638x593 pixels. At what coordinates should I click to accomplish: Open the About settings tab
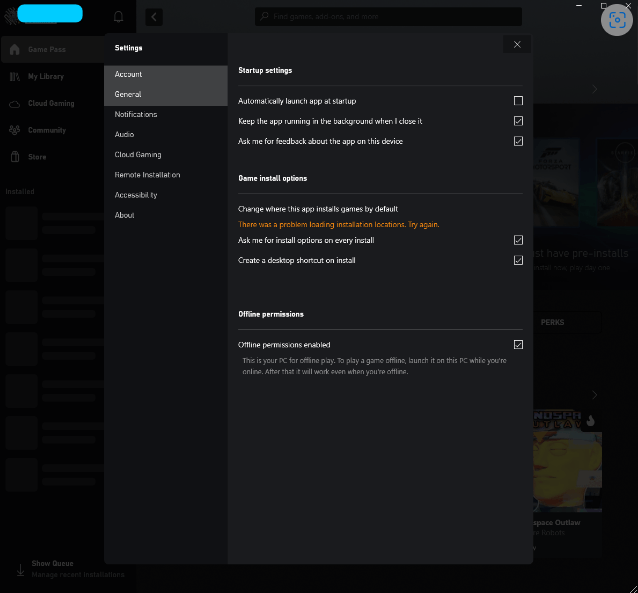pos(166,215)
